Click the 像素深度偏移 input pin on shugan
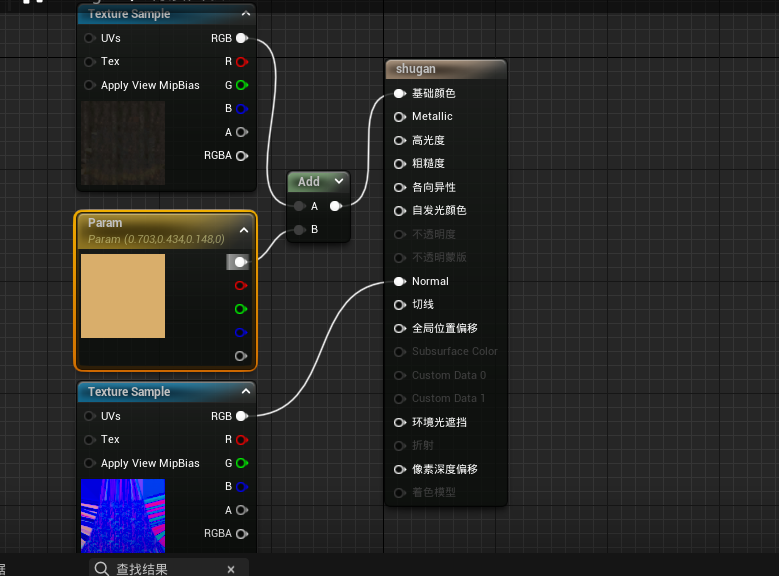 click(x=399, y=469)
